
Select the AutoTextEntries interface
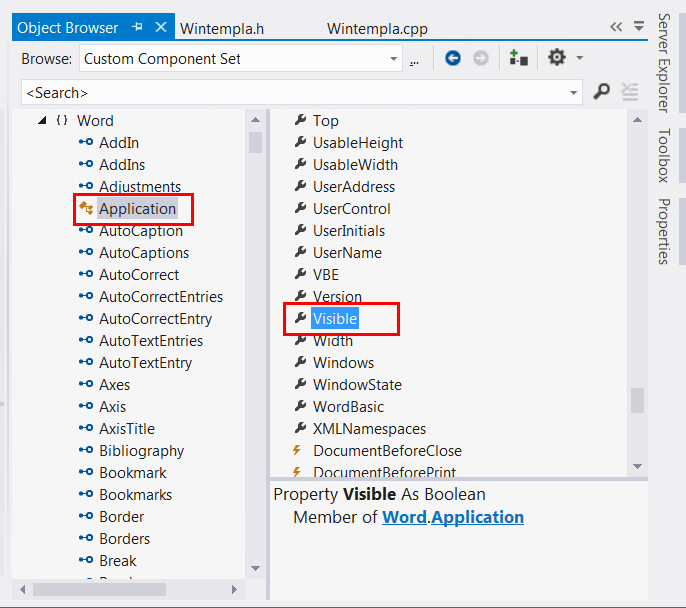click(x=151, y=340)
